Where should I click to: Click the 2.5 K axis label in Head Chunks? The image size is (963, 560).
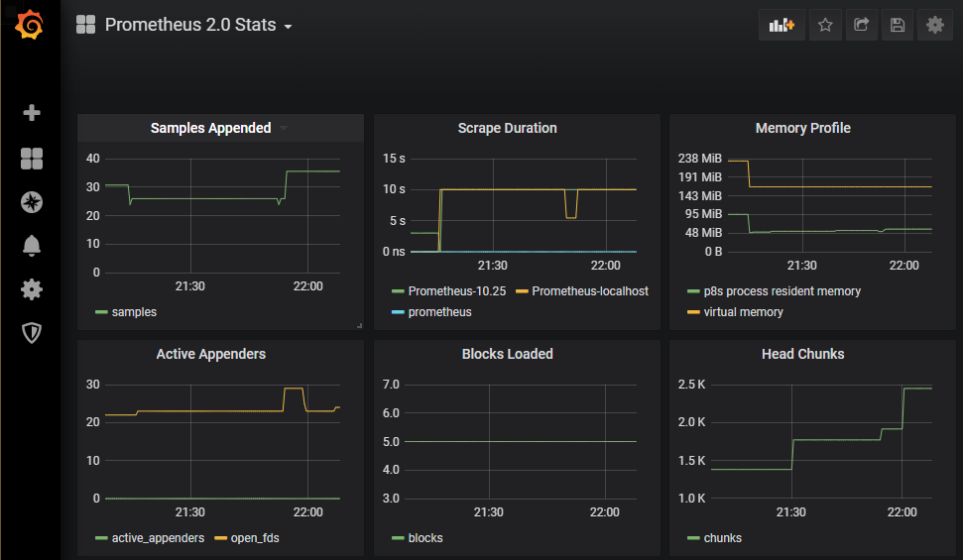pos(691,385)
